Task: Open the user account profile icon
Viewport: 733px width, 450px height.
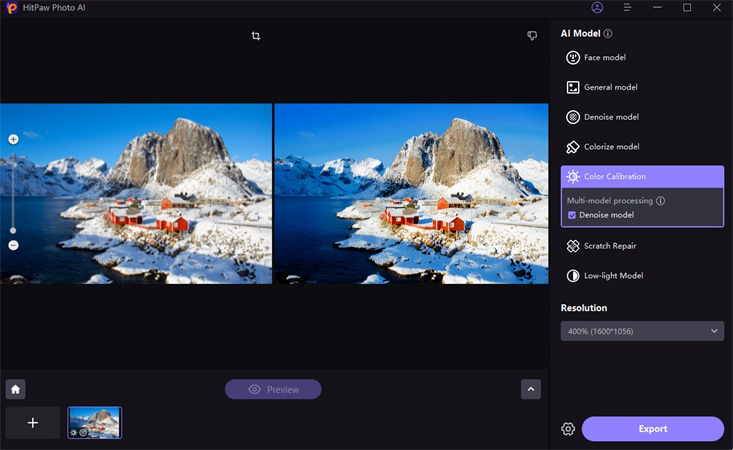Action: 597,7
